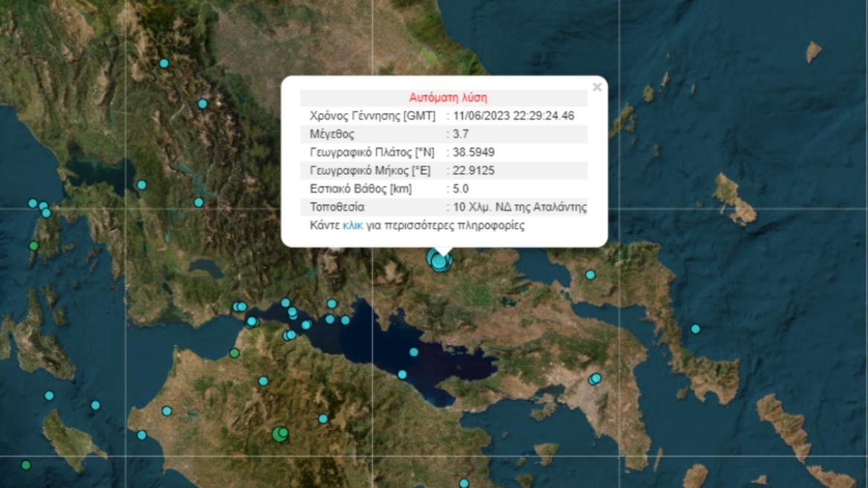
Task: Select the cyan marker in the central Aegean Sea
Action: pyautogui.click(x=696, y=329)
